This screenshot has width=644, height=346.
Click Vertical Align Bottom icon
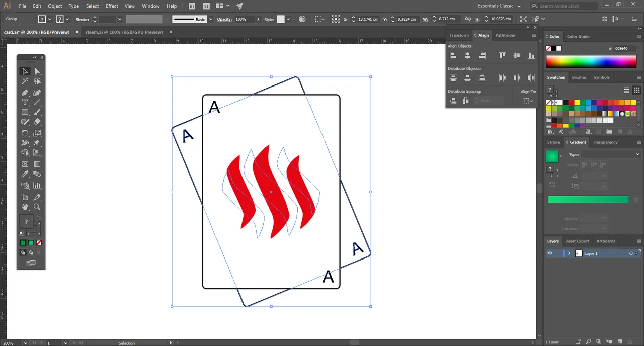click(531, 56)
